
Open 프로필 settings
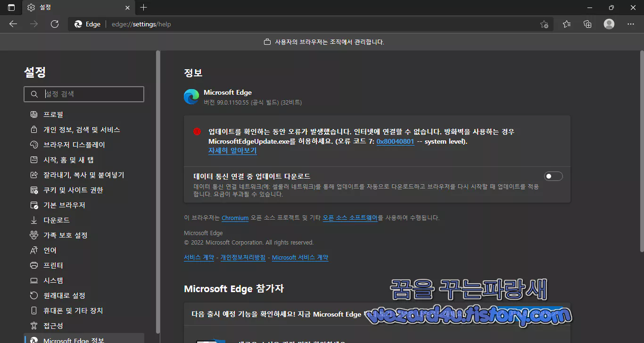(84, 114)
